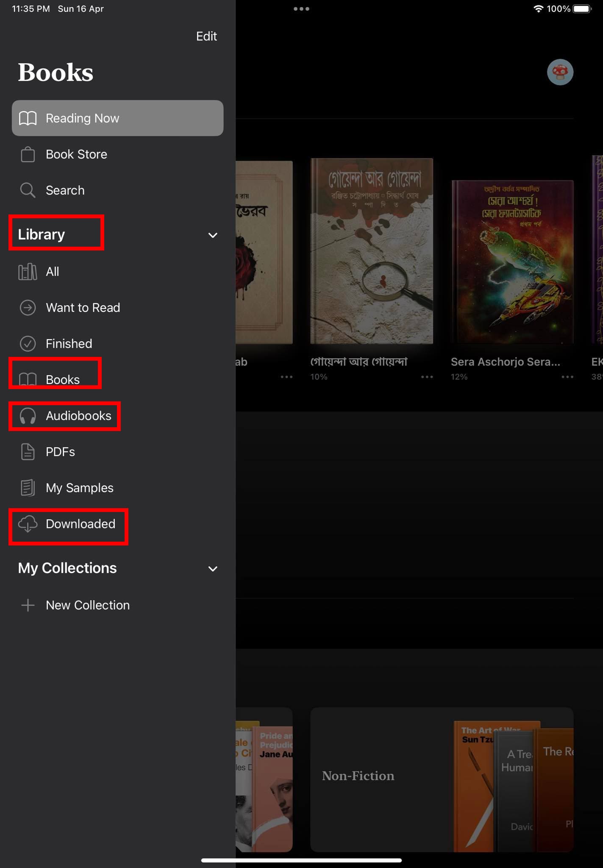Tap the Edit button in sidebar

click(206, 36)
